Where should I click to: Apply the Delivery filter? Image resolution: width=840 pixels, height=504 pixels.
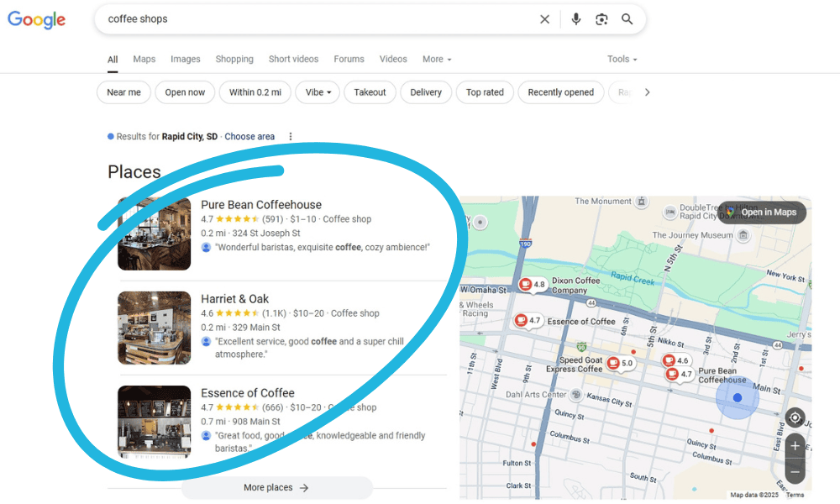point(426,92)
